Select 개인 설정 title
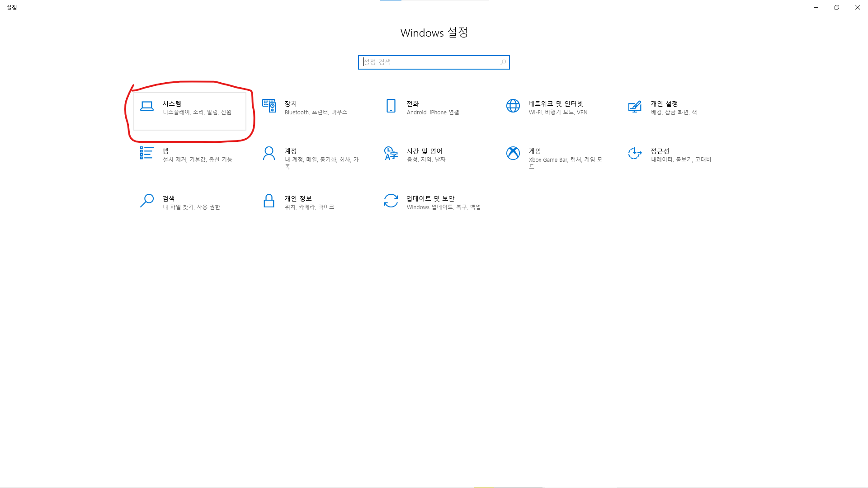The width and height of the screenshot is (868, 488). coord(664,103)
